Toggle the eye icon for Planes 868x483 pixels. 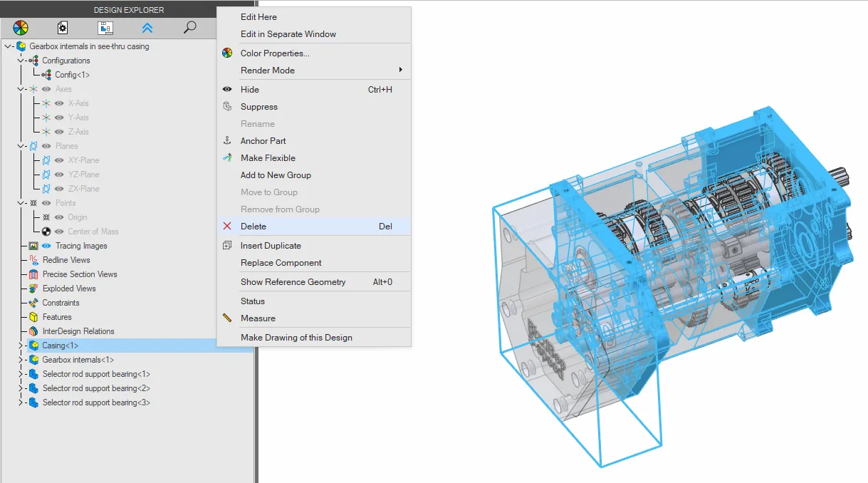[46, 146]
